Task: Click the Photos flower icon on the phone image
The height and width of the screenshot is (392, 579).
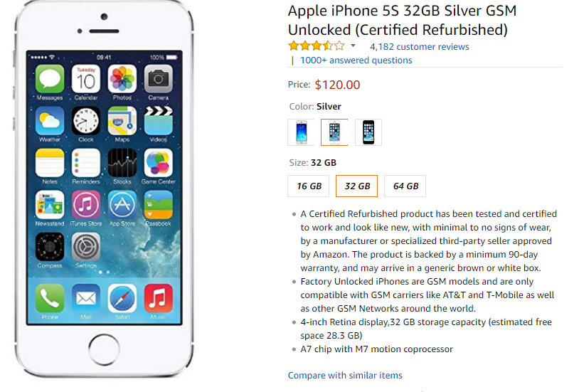Action: pyautogui.click(x=122, y=79)
